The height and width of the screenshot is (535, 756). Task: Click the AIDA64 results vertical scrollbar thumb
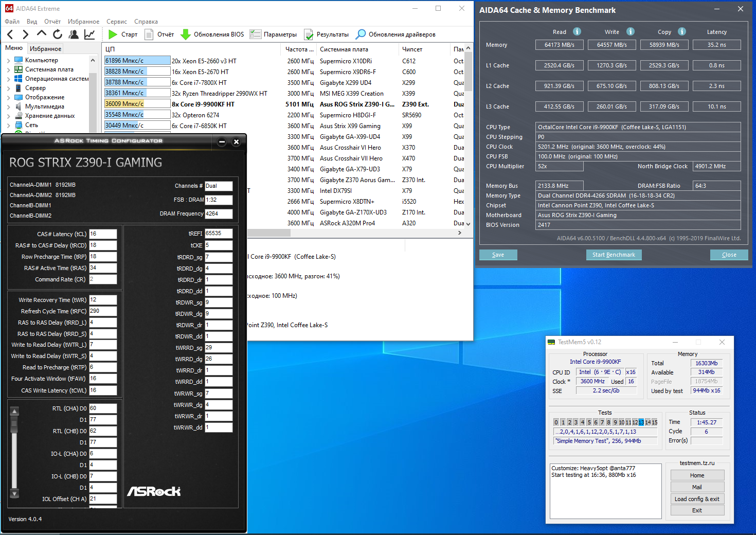click(468, 72)
